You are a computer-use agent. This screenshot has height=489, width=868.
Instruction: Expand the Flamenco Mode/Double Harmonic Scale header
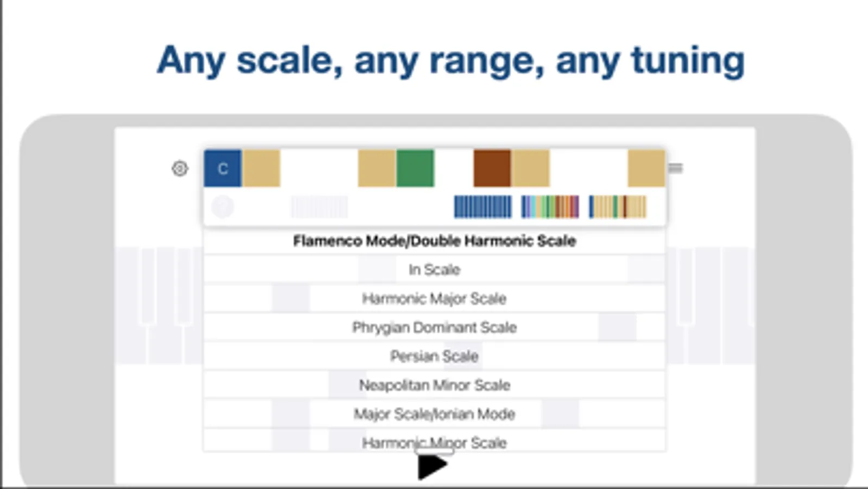click(434, 241)
